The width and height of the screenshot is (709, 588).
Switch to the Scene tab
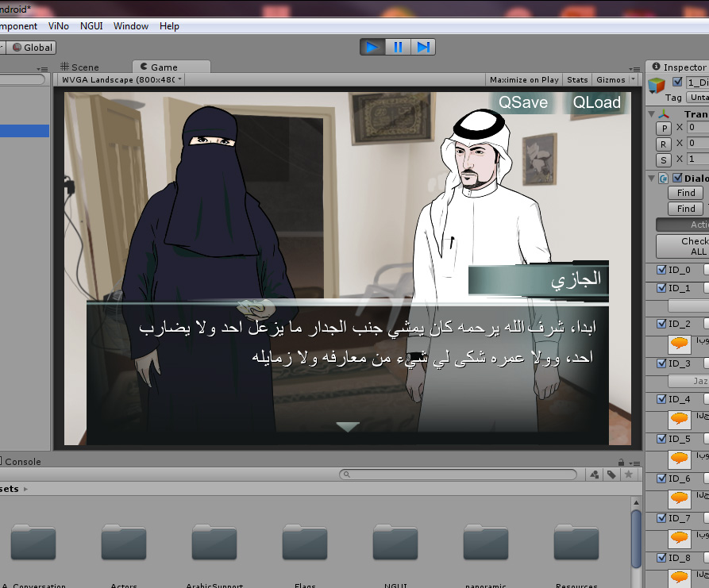point(79,67)
